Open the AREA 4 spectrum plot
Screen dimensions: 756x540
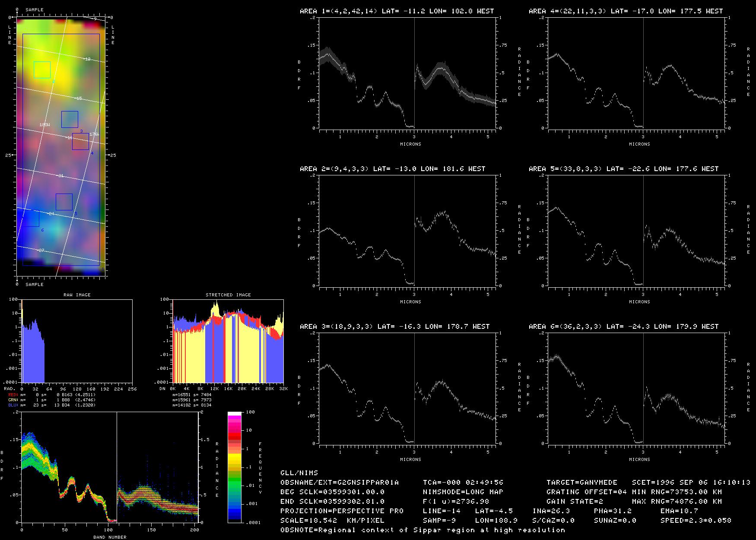click(638, 73)
